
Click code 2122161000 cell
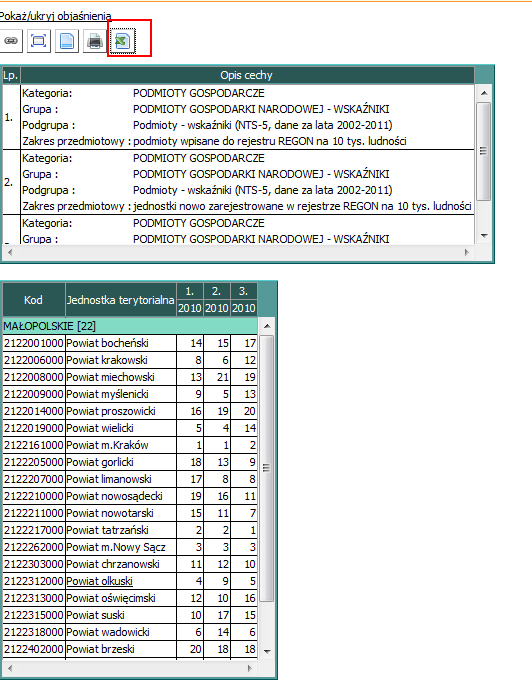(34, 445)
